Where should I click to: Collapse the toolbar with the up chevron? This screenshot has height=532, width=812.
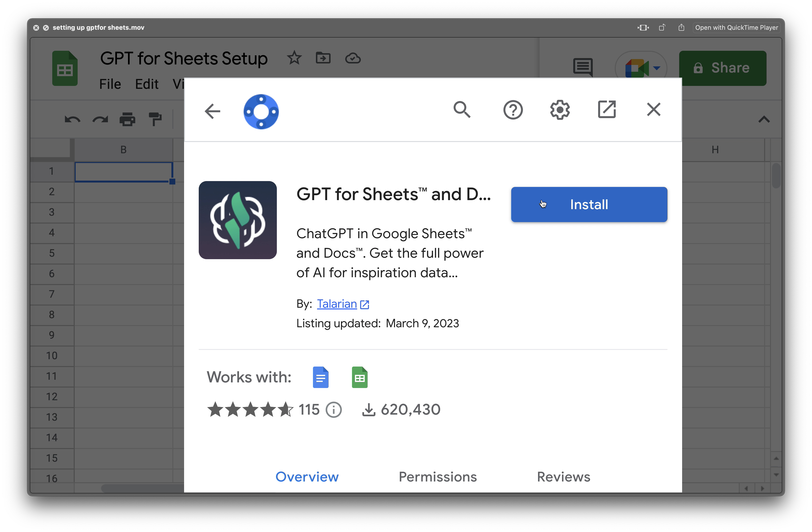coord(764,119)
